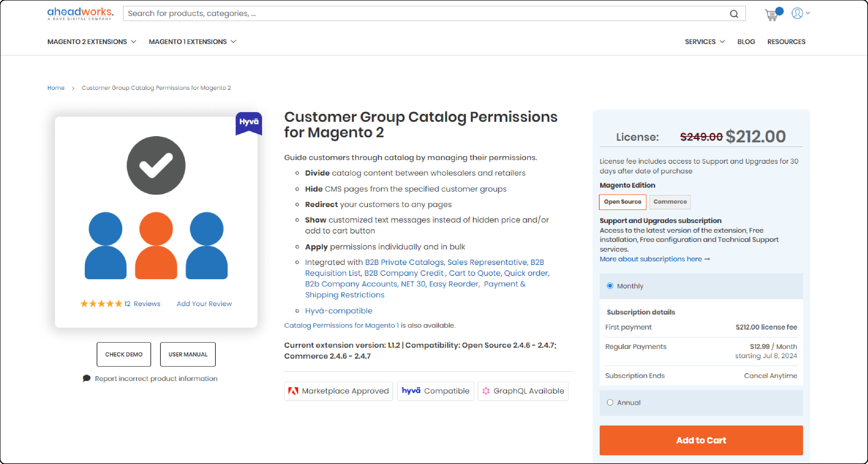Open Quick order link
This screenshot has height=464, width=868.
click(526, 273)
